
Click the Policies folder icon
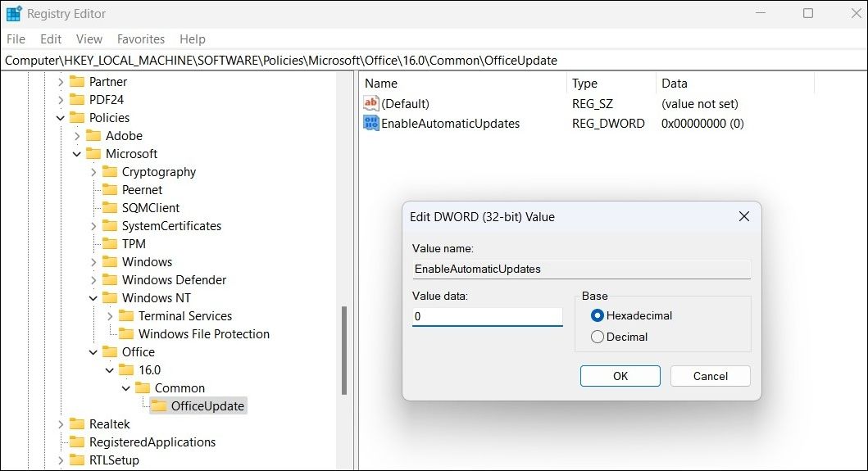77,118
